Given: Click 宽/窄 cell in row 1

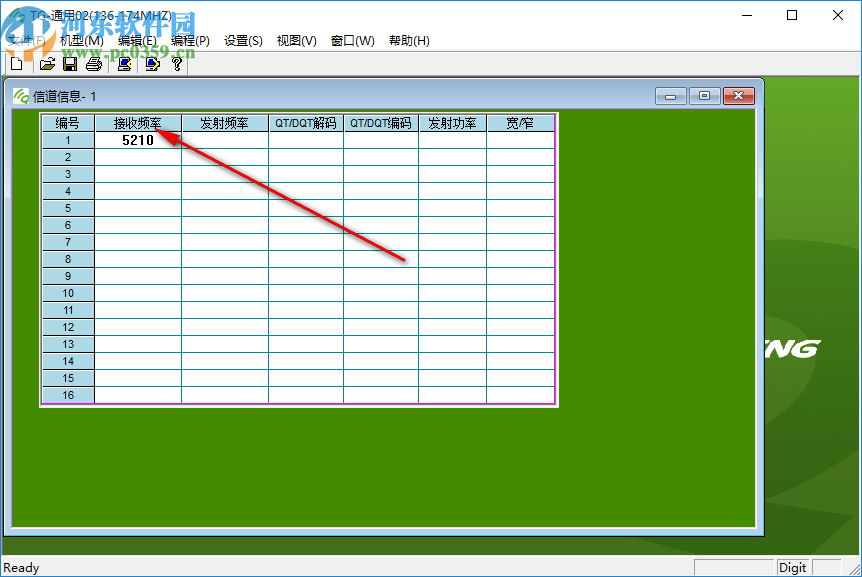Looking at the screenshot, I should click(520, 140).
